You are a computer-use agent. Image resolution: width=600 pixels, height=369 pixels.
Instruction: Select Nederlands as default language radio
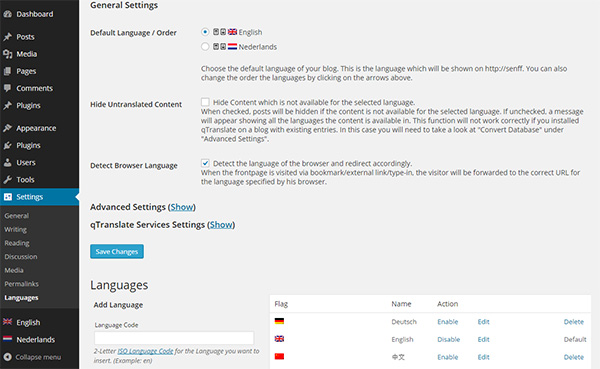point(205,47)
